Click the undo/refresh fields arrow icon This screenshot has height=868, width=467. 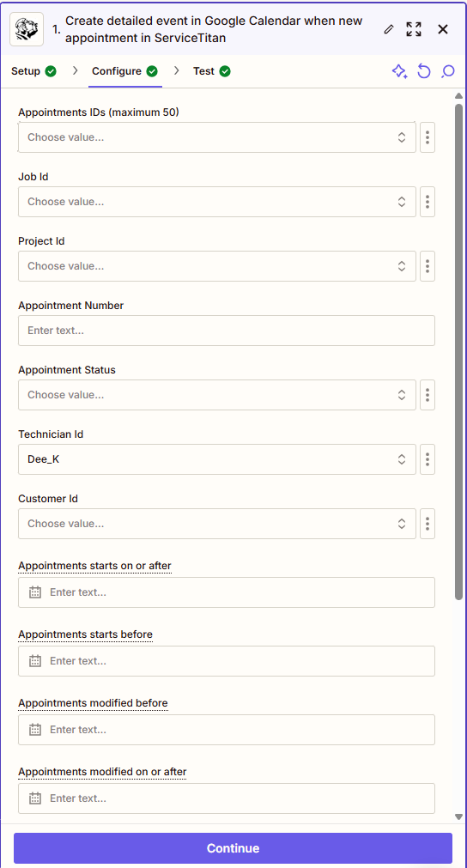coord(424,71)
